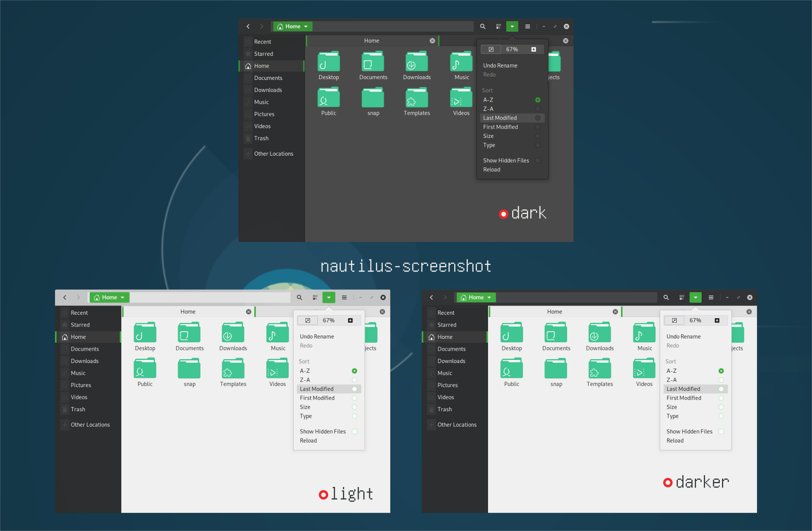
Task: Toggle green view options dropdown in dark window
Action: click(x=512, y=26)
